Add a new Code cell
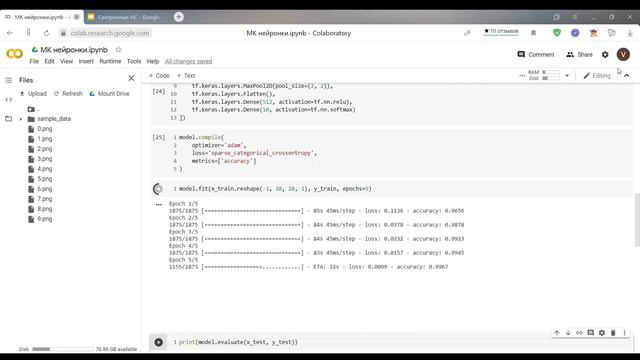 click(x=159, y=76)
